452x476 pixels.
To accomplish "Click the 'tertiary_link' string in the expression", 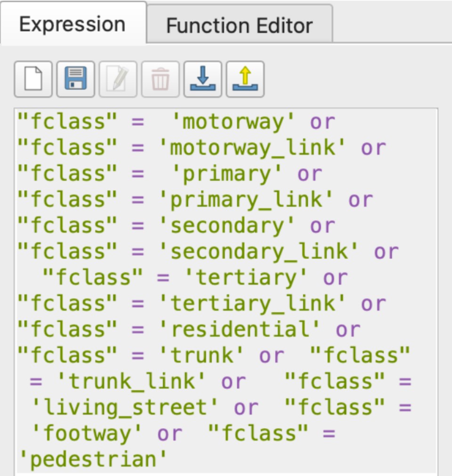I will [x=252, y=304].
